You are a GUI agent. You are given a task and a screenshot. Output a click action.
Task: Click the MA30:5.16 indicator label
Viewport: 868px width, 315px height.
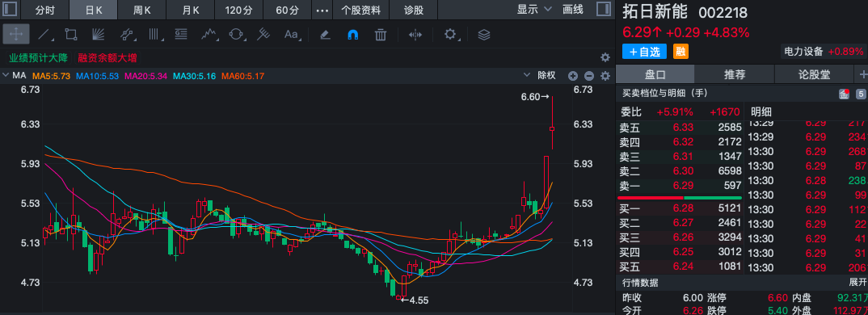[194, 76]
